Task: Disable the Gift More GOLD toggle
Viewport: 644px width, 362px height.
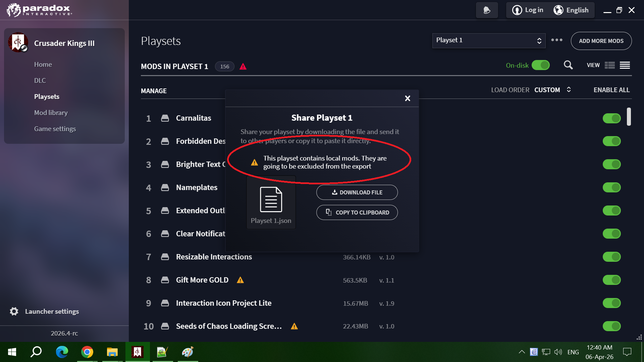Action: [612, 280]
